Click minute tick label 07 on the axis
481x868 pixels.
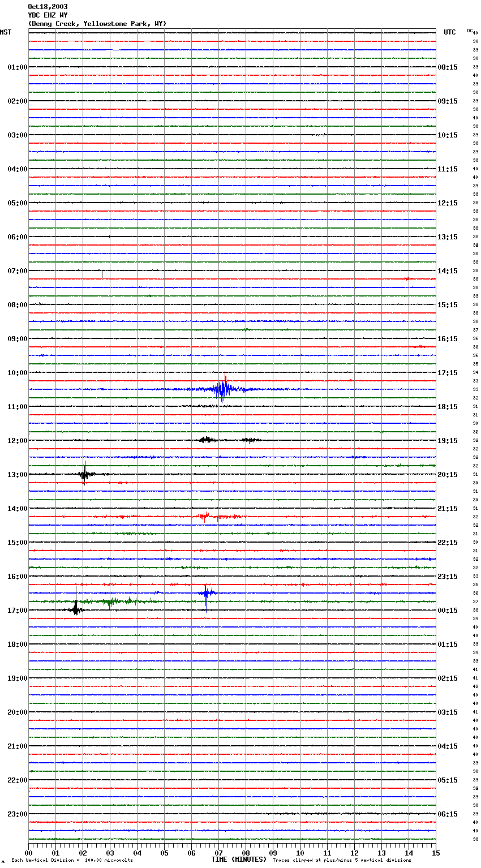(x=218, y=853)
